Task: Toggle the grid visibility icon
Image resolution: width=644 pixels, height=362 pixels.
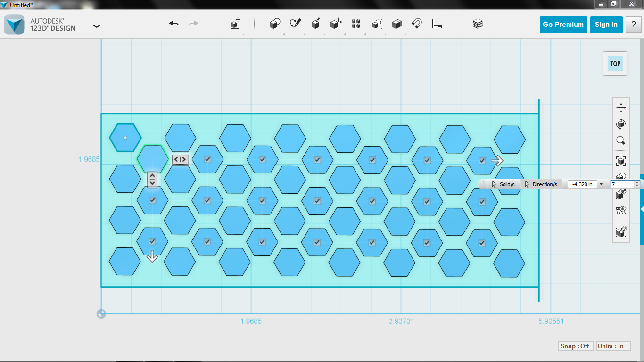Action: point(621,211)
